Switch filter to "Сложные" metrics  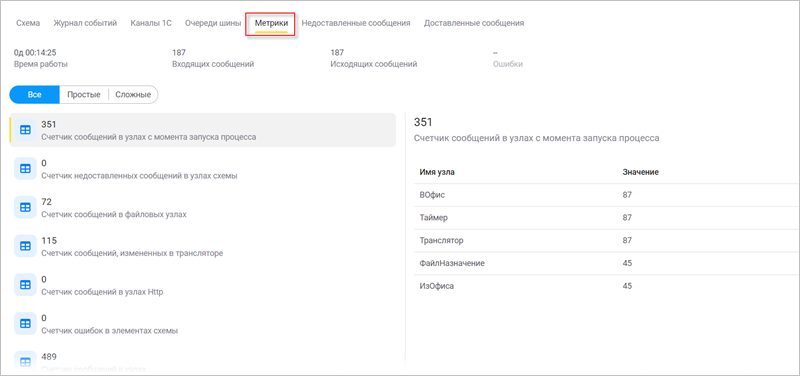pos(133,95)
